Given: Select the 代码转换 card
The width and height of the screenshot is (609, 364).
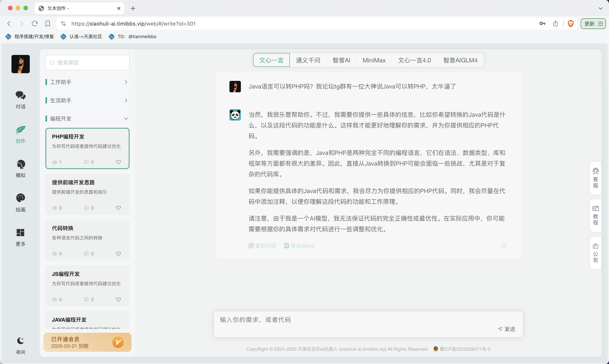Looking at the screenshot, I should (87, 240).
